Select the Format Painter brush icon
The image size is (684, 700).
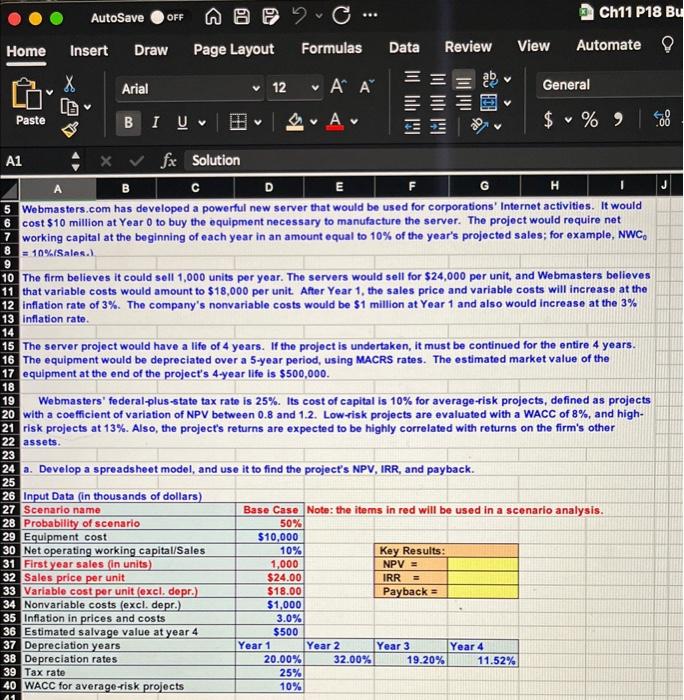click(x=70, y=129)
